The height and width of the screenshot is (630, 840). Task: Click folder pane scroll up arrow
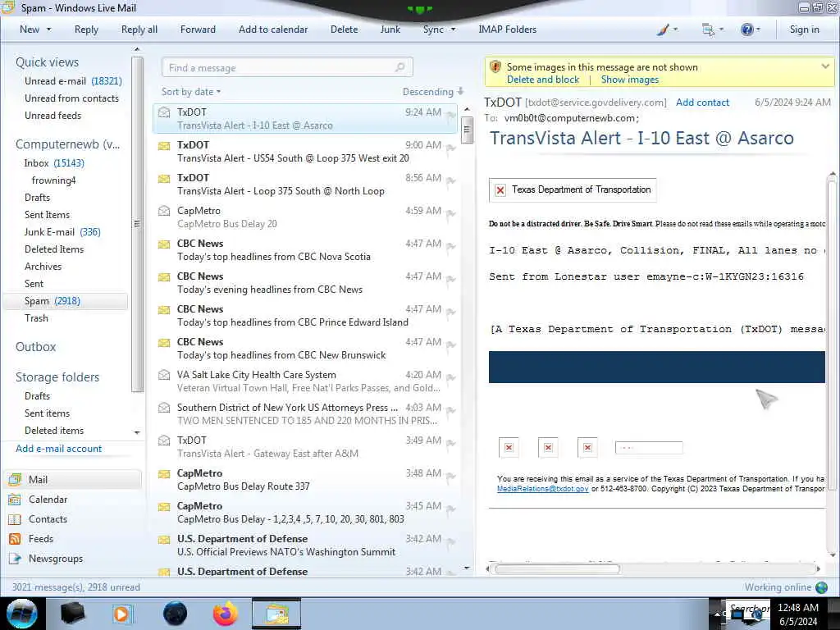(x=137, y=49)
